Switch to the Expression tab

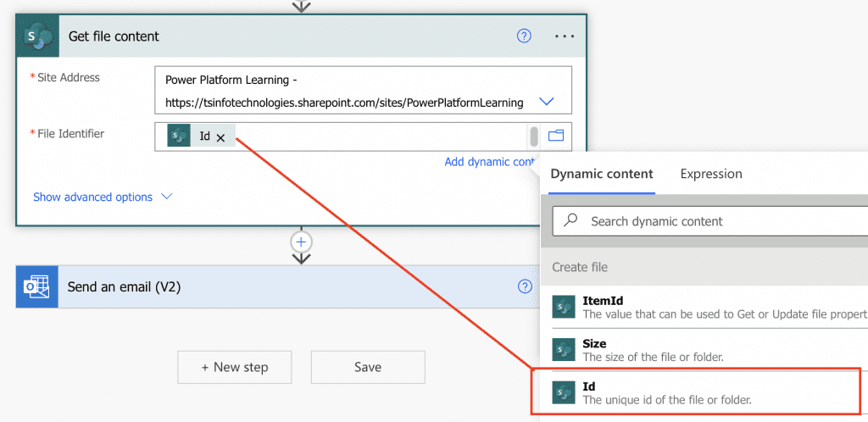pos(711,174)
